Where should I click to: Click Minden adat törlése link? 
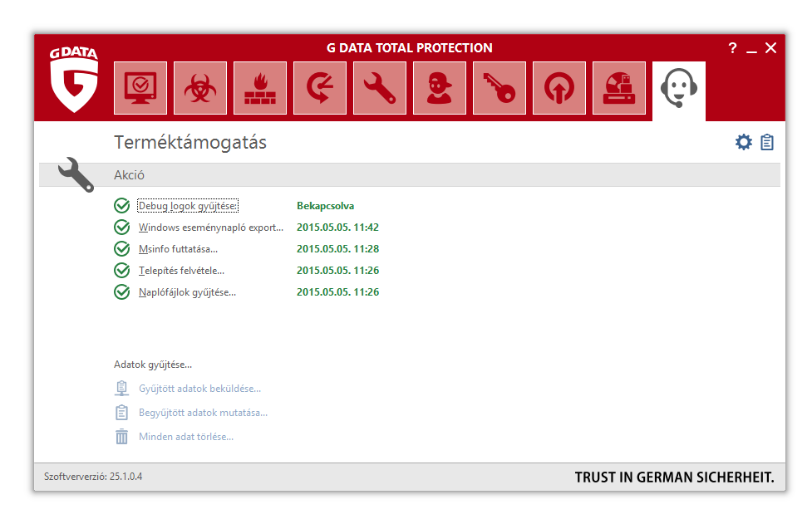pyautogui.click(x=186, y=437)
